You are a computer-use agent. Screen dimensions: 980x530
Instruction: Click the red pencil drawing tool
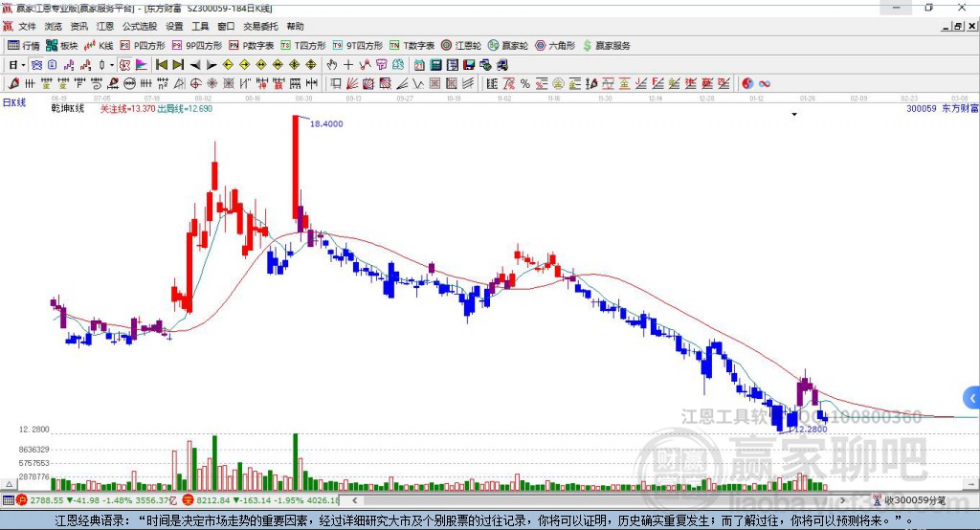[x=13, y=84]
